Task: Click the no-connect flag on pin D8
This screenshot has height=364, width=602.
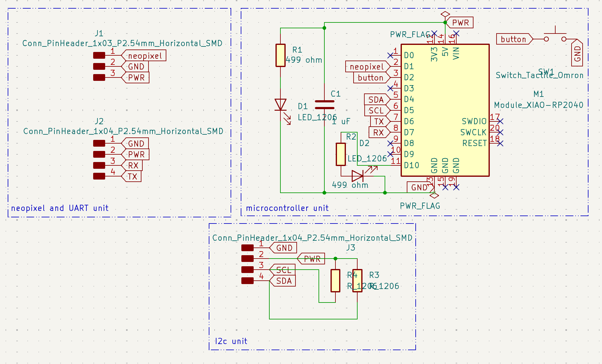Action: coord(390,143)
